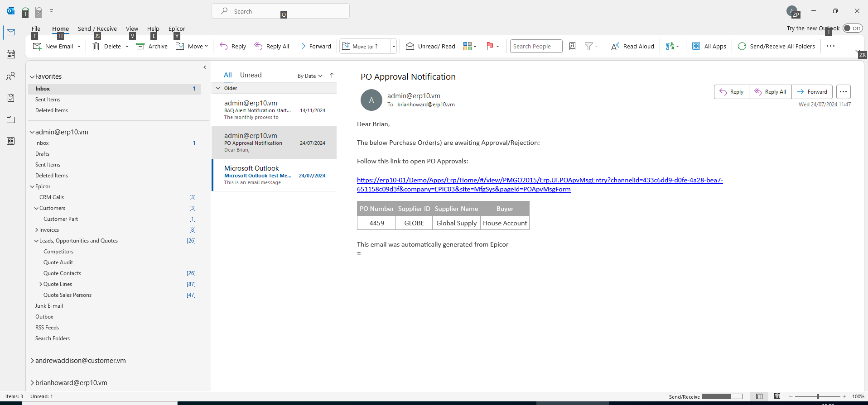The image size is (868, 405).
Task: Open the Move dropdown
Action: pyautogui.click(x=192, y=46)
